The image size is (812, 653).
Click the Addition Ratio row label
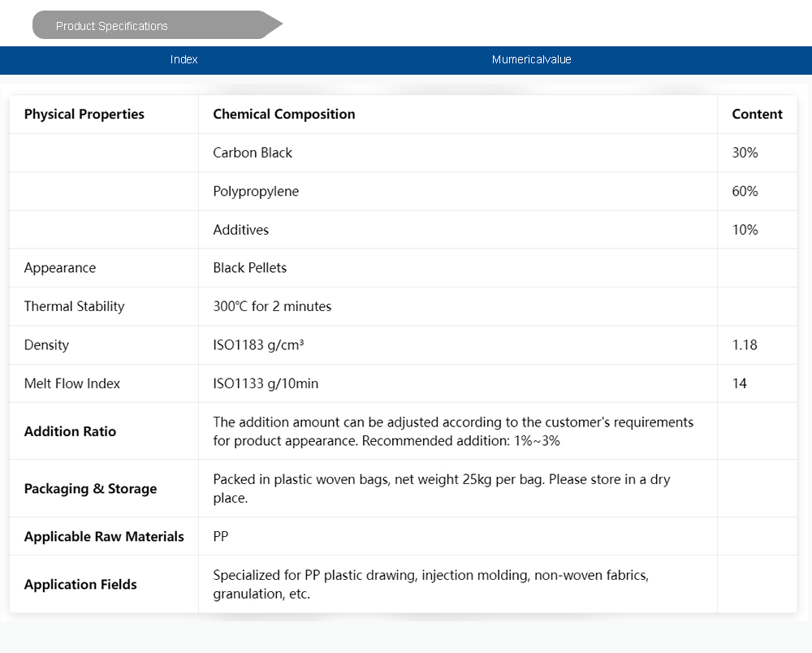[70, 431]
